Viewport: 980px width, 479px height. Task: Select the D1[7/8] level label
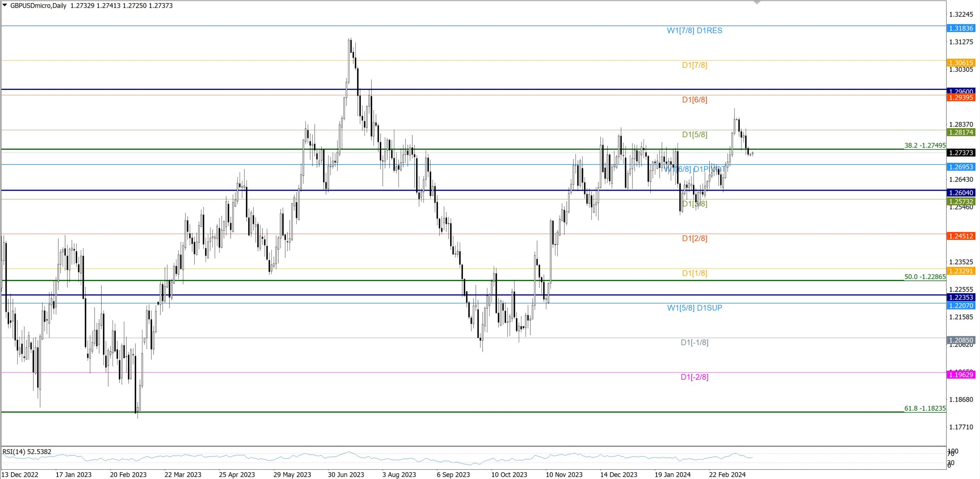(694, 65)
